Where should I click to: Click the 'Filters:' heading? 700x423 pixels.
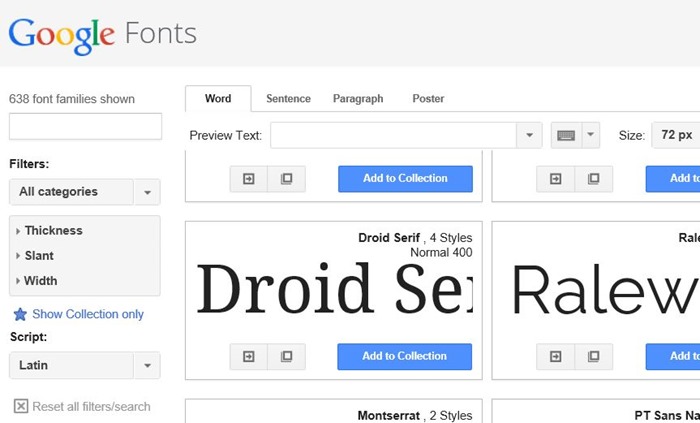29,164
